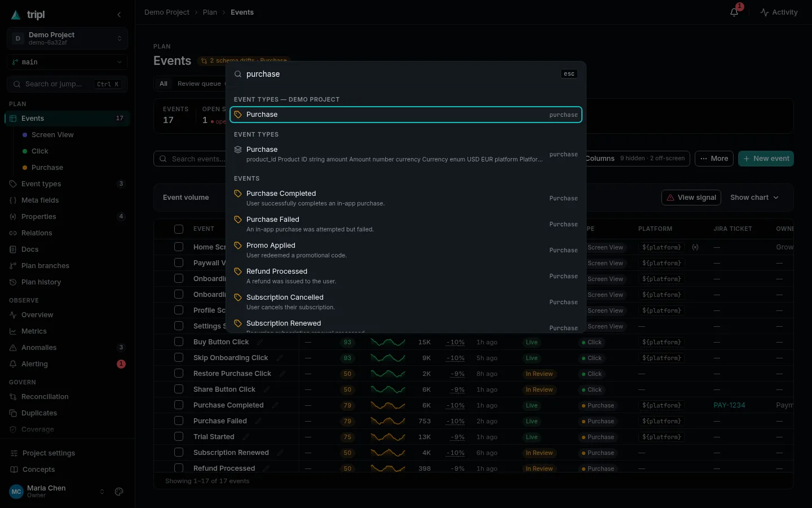Open Plan history icon
This screenshot has width=812, height=508.
13,282
